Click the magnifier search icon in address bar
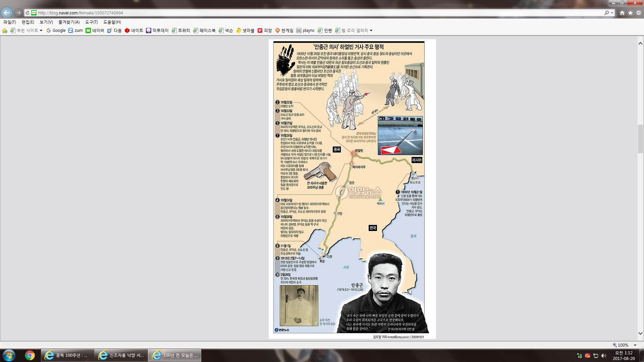 point(606,13)
